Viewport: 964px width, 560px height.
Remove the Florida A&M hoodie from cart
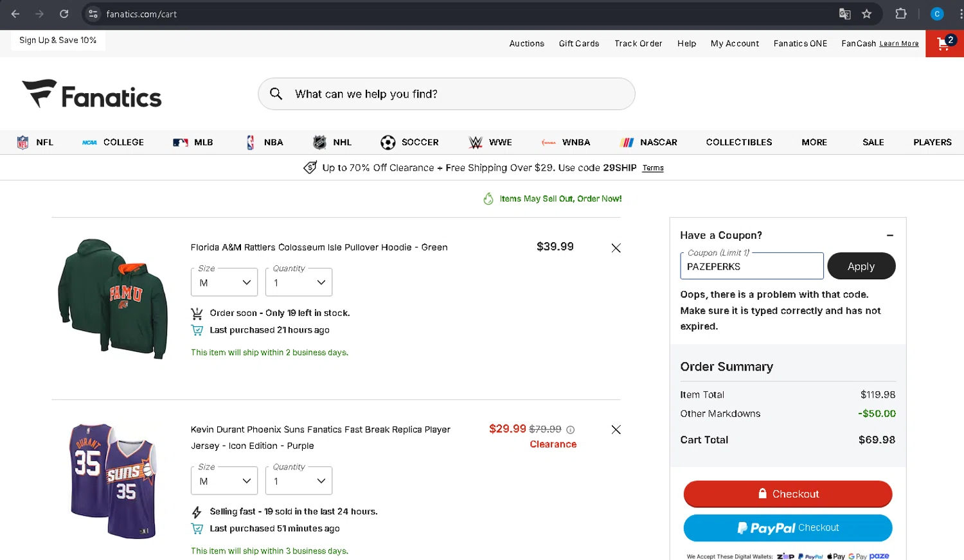pos(616,248)
